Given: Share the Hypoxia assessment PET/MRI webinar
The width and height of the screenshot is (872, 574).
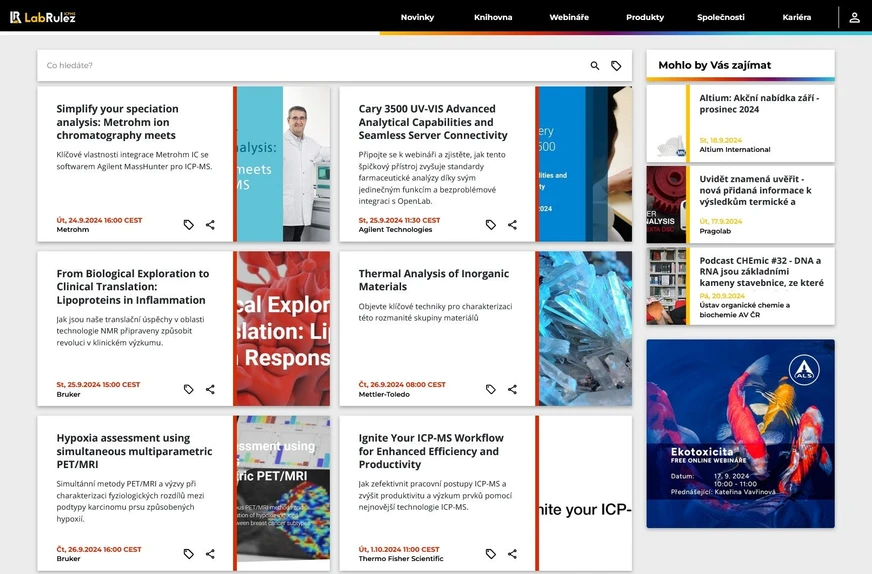Looking at the screenshot, I should coord(210,554).
